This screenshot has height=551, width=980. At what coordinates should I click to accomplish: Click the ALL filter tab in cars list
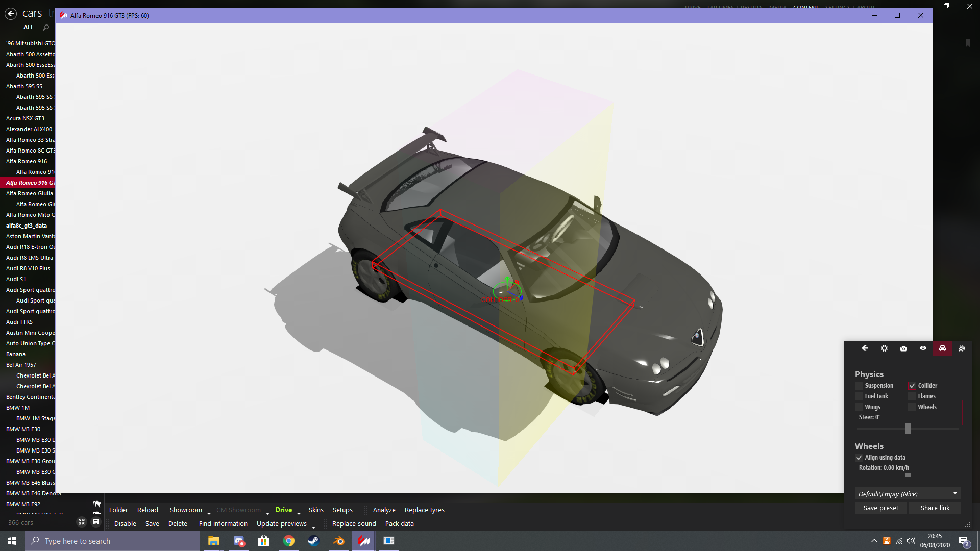29,27
